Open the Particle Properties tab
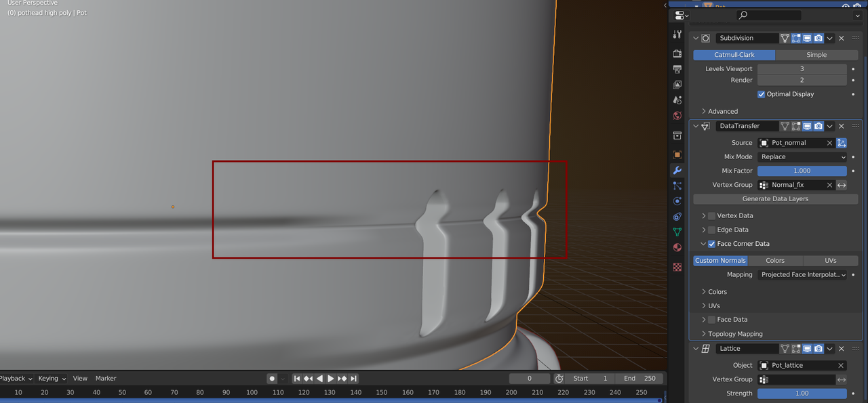Viewport: 868px width, 403px height. [x=677, y=186]
